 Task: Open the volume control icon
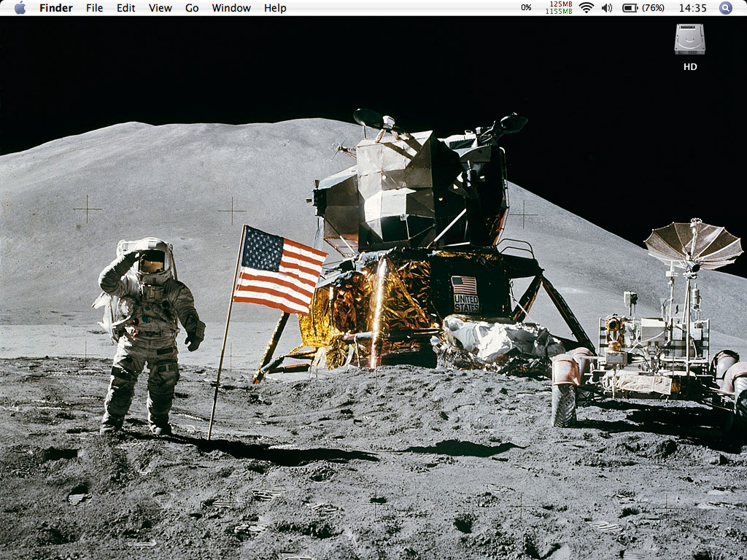607,7
